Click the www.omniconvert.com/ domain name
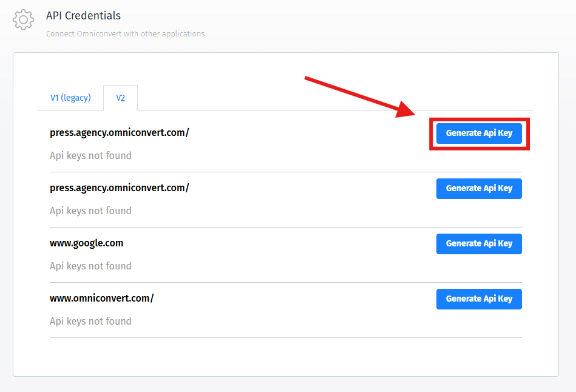The image size is (576, 392). (x=101, y=298)
